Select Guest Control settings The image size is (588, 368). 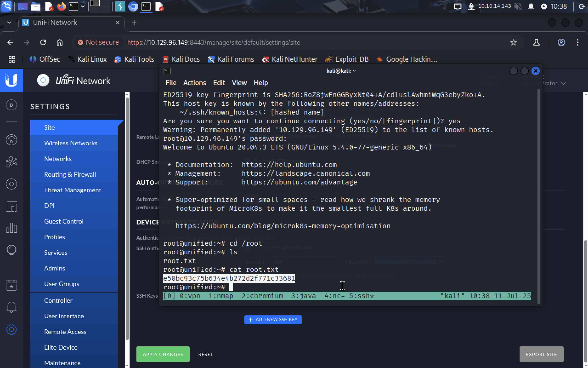(x=74, y=221)
